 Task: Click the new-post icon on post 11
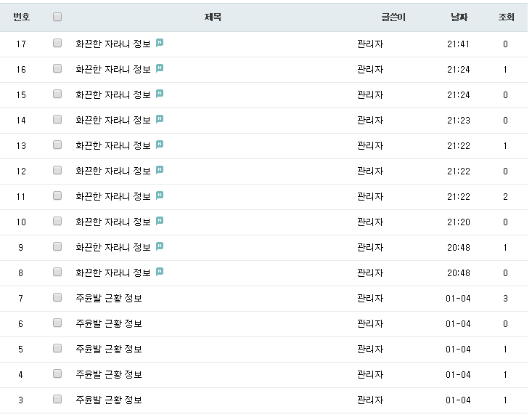coord(160,195)
